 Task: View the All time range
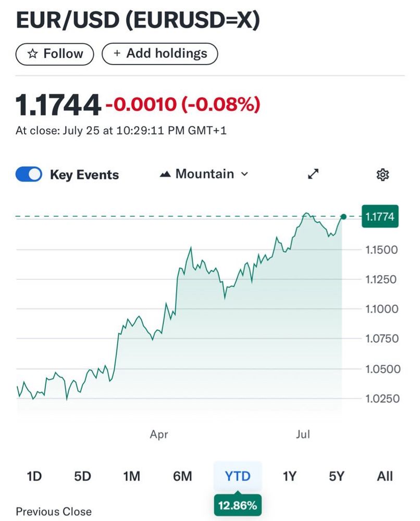point(385,476)
